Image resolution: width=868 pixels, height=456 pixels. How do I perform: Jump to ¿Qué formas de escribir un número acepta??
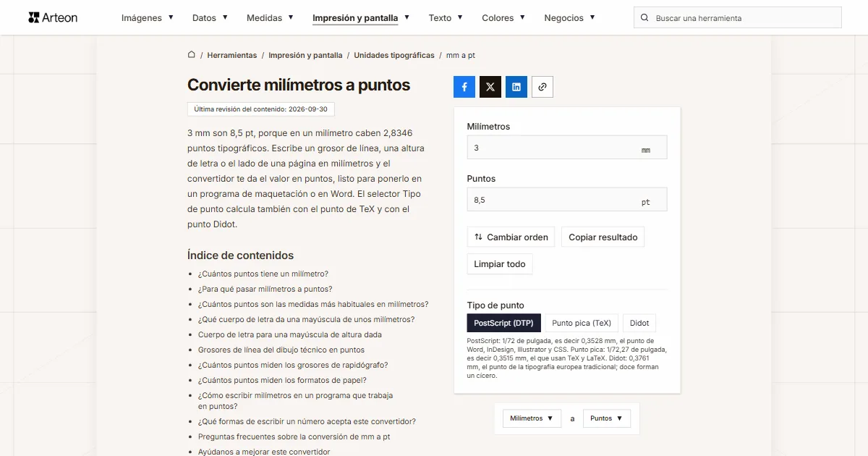pyautogui.click(x=307, y=421)
